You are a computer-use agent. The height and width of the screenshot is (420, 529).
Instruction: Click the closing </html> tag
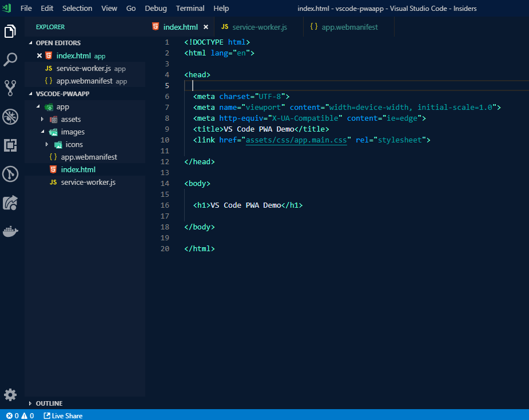[x=200, y=249]
